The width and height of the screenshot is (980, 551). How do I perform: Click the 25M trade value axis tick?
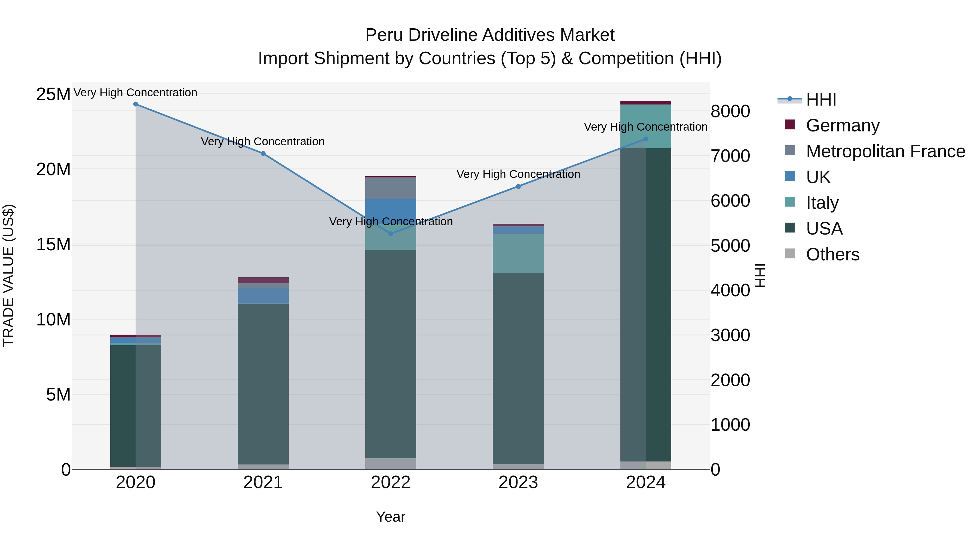coord(53,94)
